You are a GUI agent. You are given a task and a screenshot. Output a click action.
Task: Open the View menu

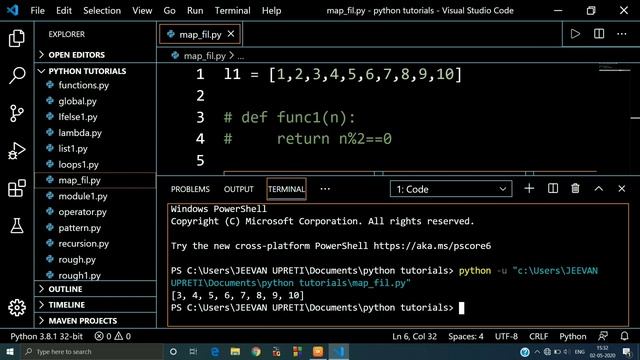pos(142,11)
